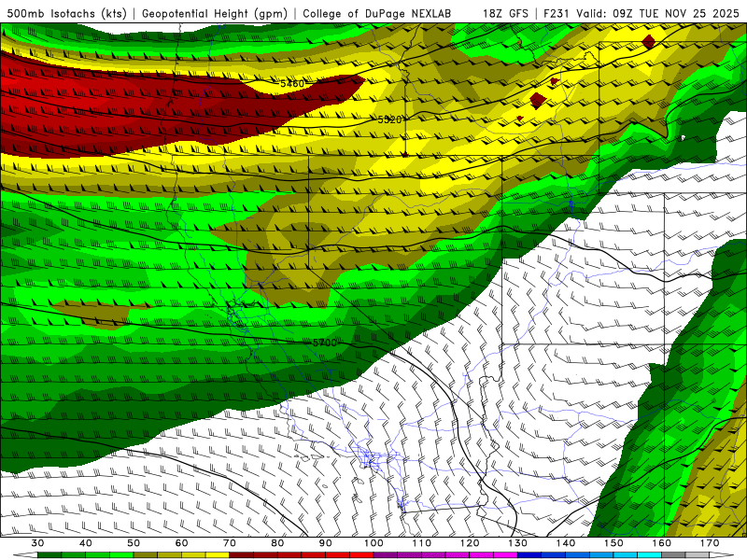Click the '500mb Isotachs (kts)' title text
The height and width of the screenshot is (560, 747).
[66, 13]
